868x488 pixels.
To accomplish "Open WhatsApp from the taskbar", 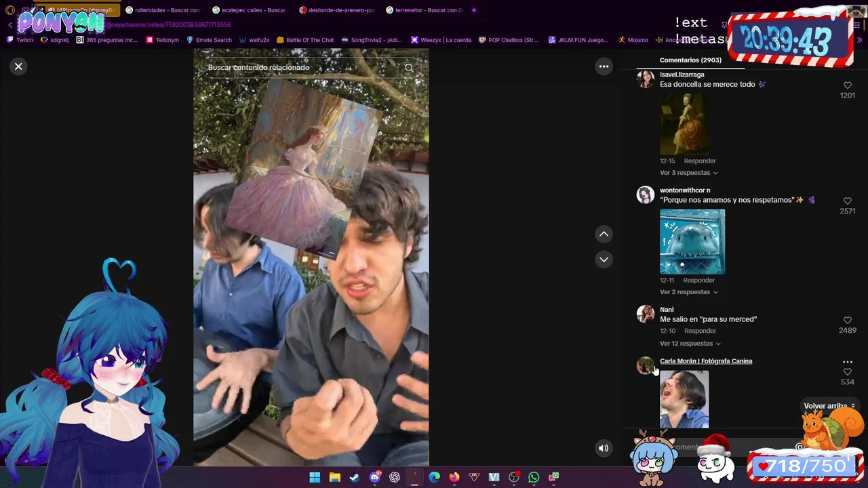I will point(534,477).
